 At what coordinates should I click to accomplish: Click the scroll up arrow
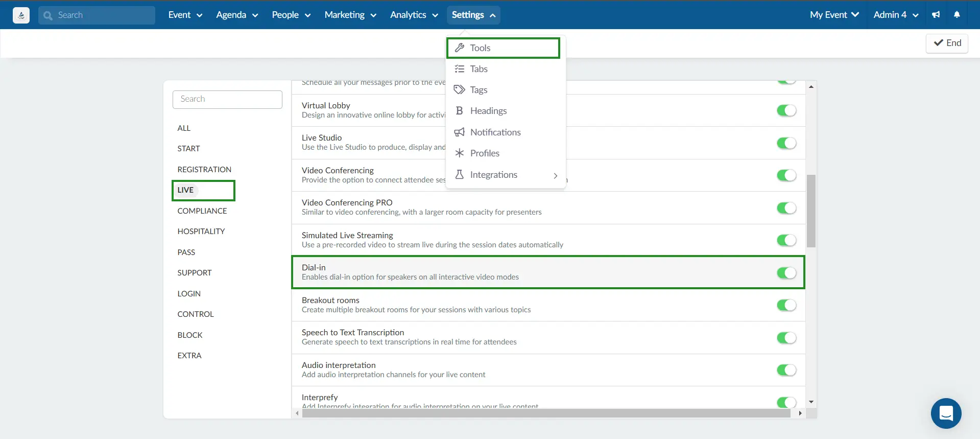811,87
